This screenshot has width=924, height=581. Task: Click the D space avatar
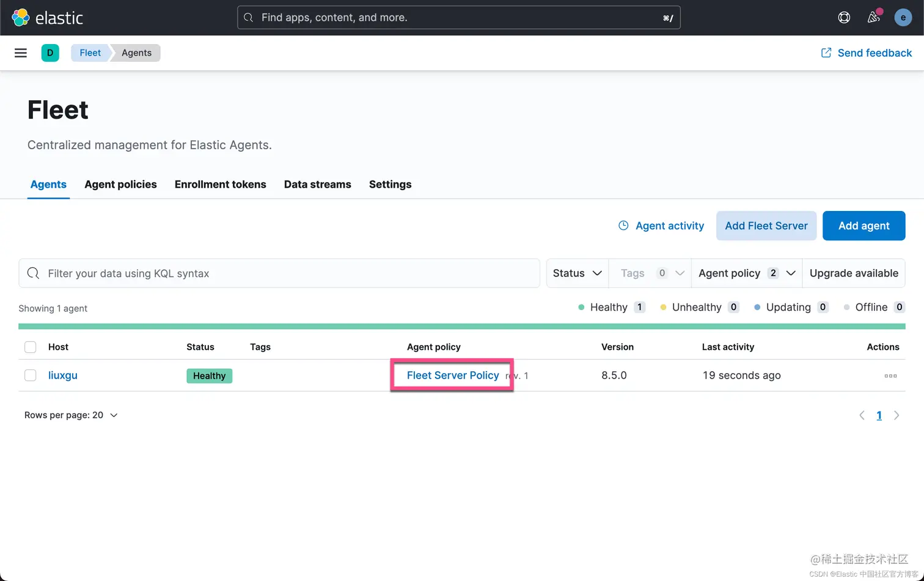pyautogui.click(x=50, y=53)
